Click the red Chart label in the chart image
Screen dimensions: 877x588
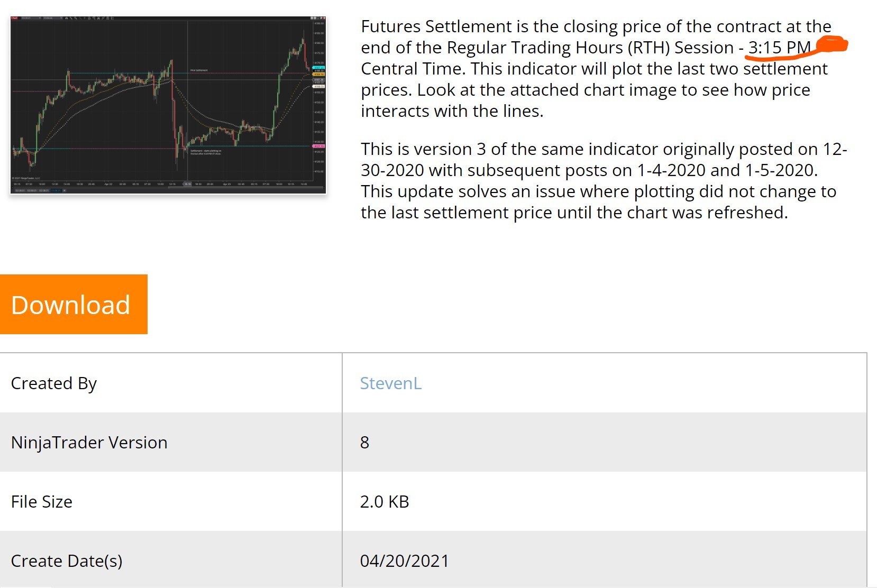[x=14, y=19]
